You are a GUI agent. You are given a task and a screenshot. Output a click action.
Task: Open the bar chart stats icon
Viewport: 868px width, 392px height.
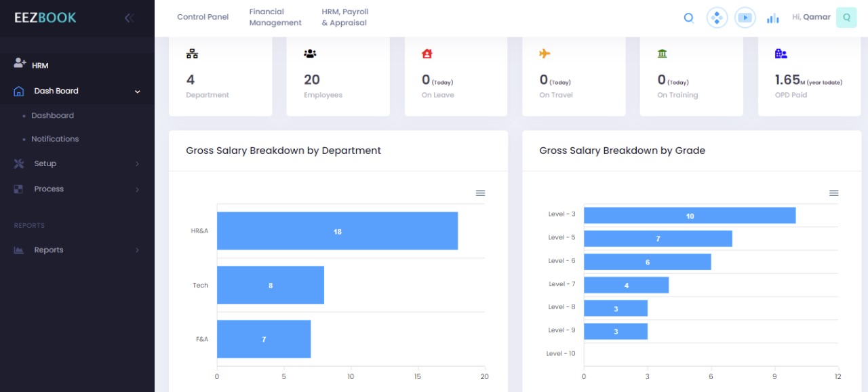[772, 18]
